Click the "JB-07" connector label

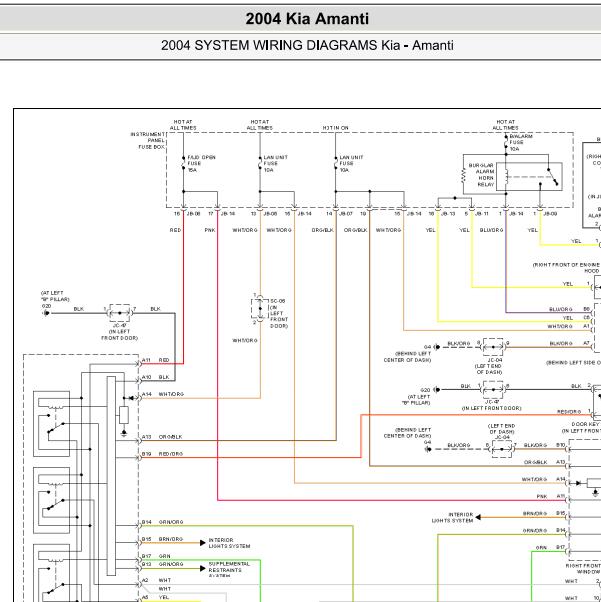(346, 214)
